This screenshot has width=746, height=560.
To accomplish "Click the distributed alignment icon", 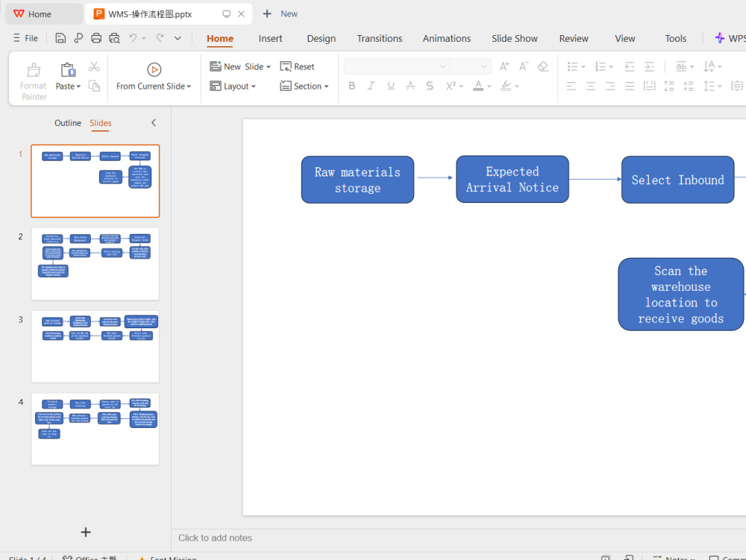I will coord(650,86).
